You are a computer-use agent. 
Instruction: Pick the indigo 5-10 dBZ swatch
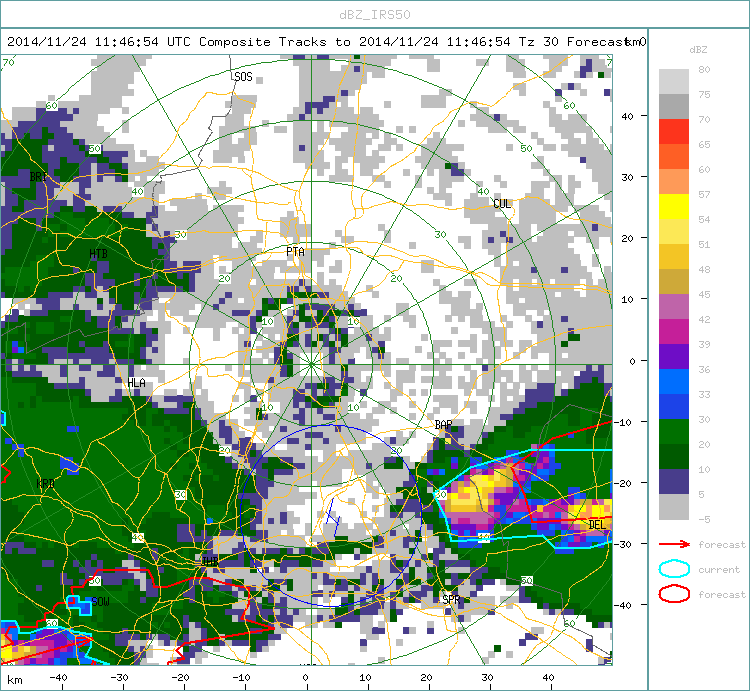click(x=673, y=481)
